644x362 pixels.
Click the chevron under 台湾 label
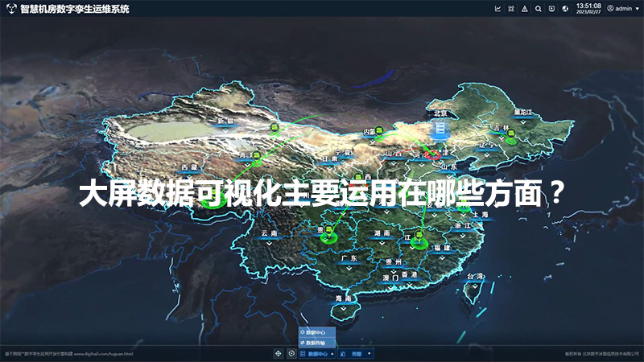[475, 286]
